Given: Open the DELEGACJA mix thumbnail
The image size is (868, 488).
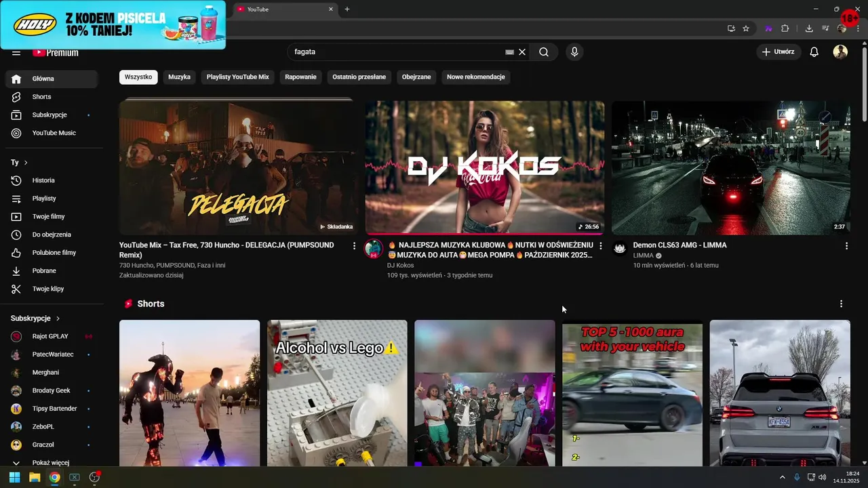Looking at the screenshot, I should click(x=239, y=167).
